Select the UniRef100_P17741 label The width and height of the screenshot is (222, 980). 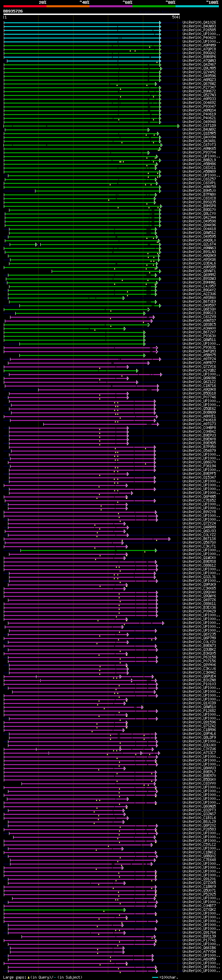click(x=199, y=940)
